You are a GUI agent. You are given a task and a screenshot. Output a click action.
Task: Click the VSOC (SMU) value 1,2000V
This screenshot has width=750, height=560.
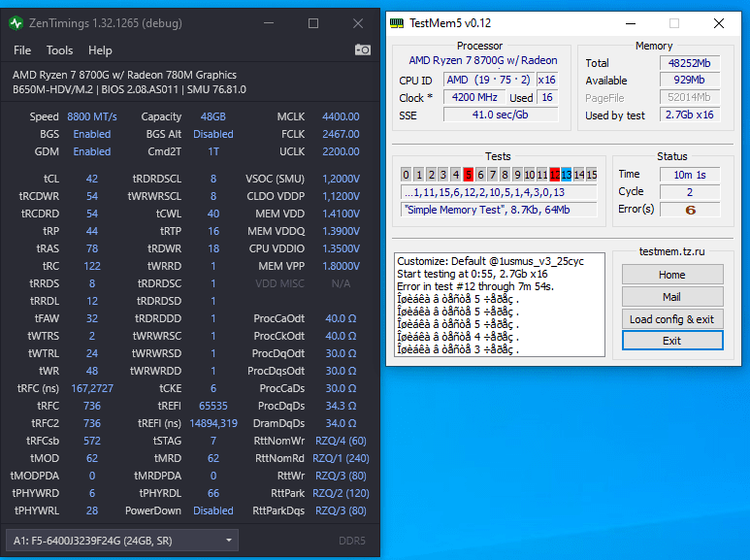pyautogui.click(x=341, y=179)
